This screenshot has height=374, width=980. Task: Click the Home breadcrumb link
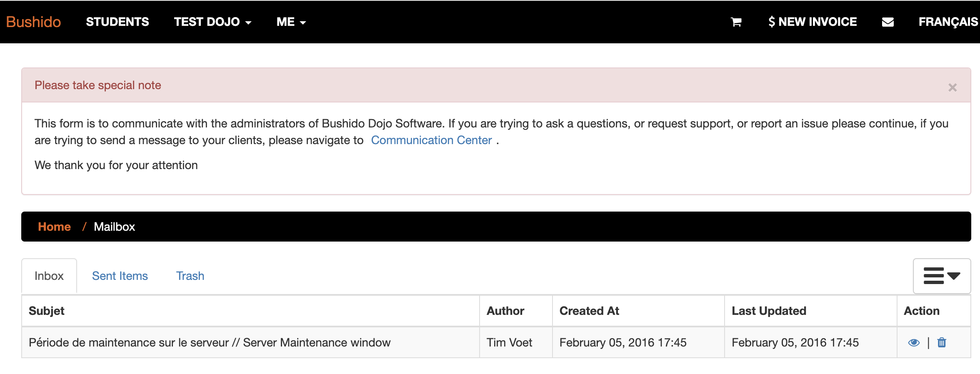point(54,227)
